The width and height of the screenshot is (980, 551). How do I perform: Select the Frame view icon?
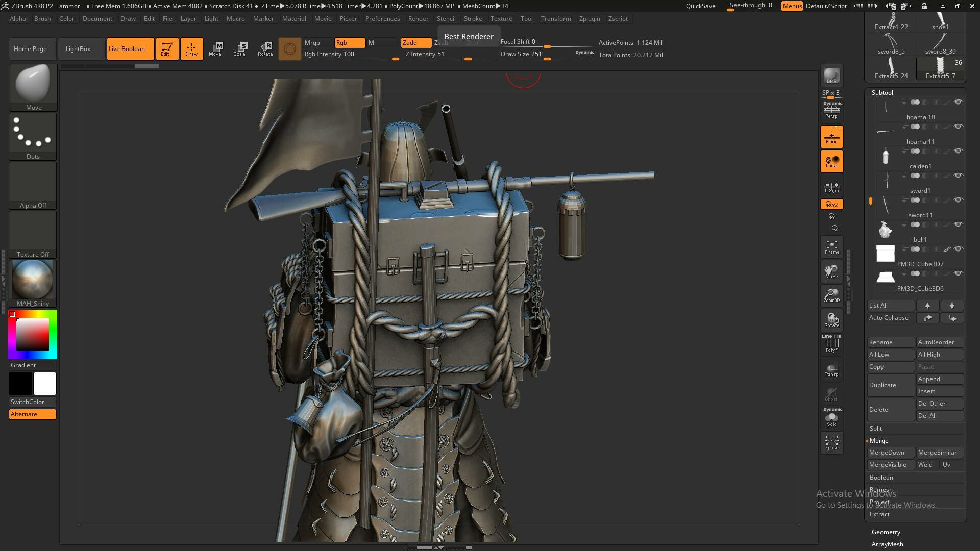[x=831, y=247]
